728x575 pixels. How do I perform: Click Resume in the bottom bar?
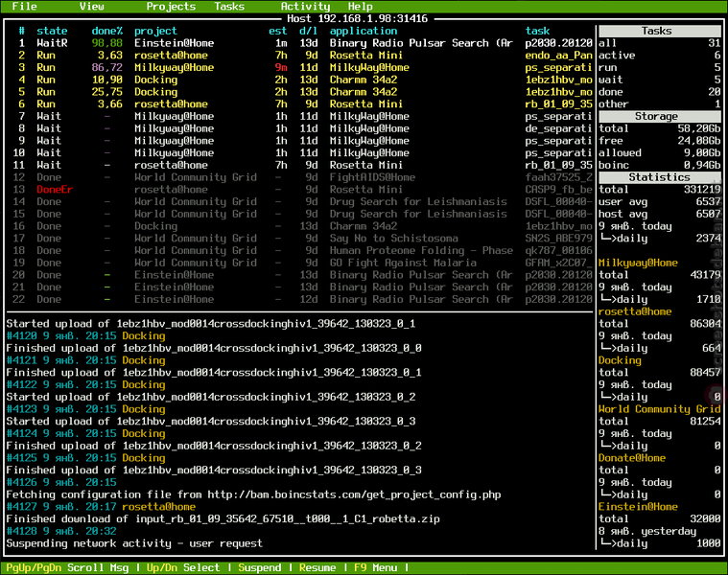tap(317, 567)
